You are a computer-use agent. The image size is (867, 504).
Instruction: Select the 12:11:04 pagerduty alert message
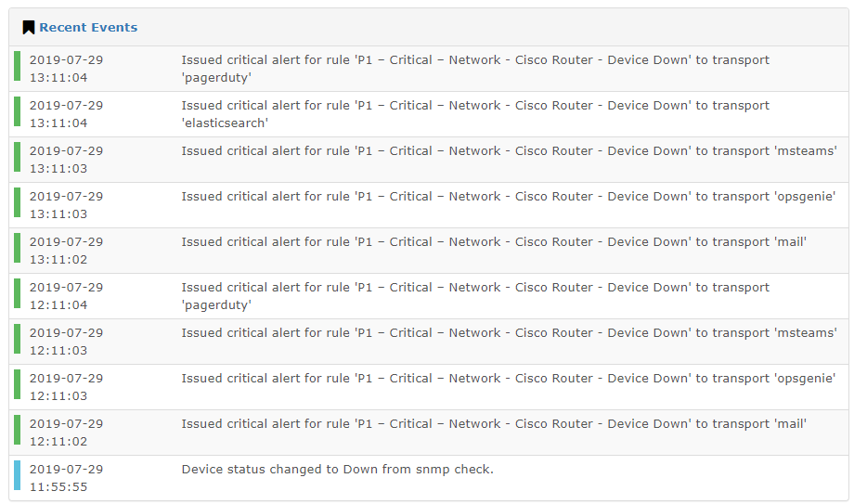475,296
